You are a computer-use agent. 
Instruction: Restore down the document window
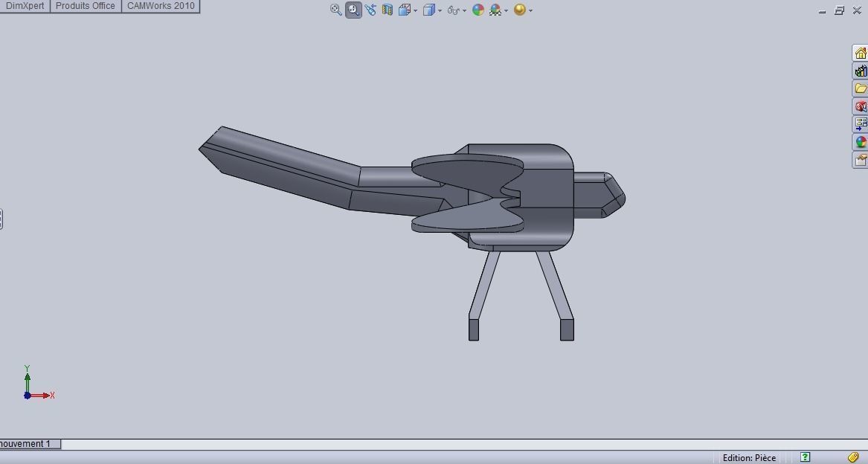(839, 10)
